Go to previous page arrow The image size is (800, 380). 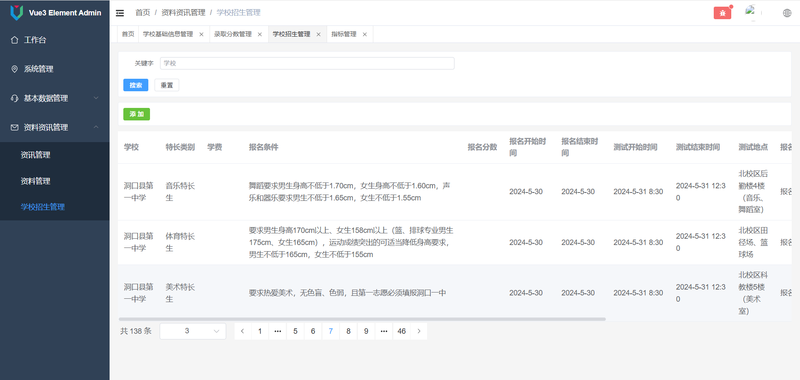click(x=242, y=331)
